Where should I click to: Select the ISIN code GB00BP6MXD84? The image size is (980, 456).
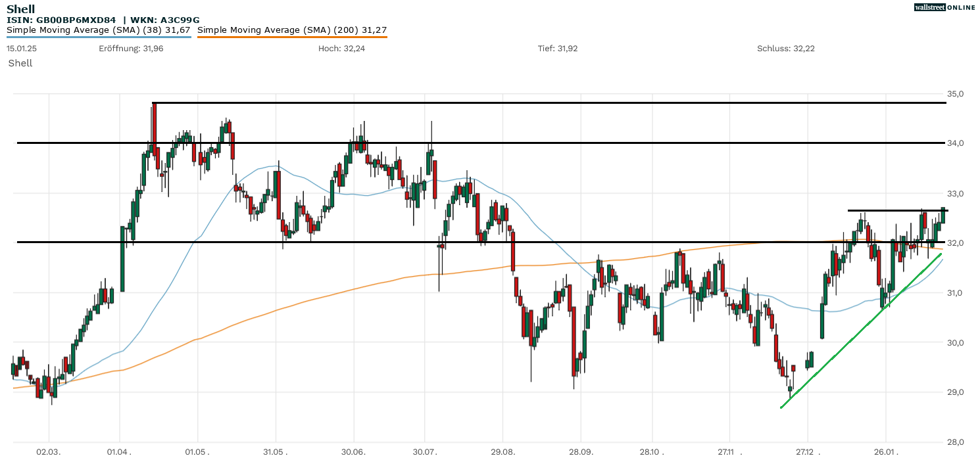pos(74,20)
